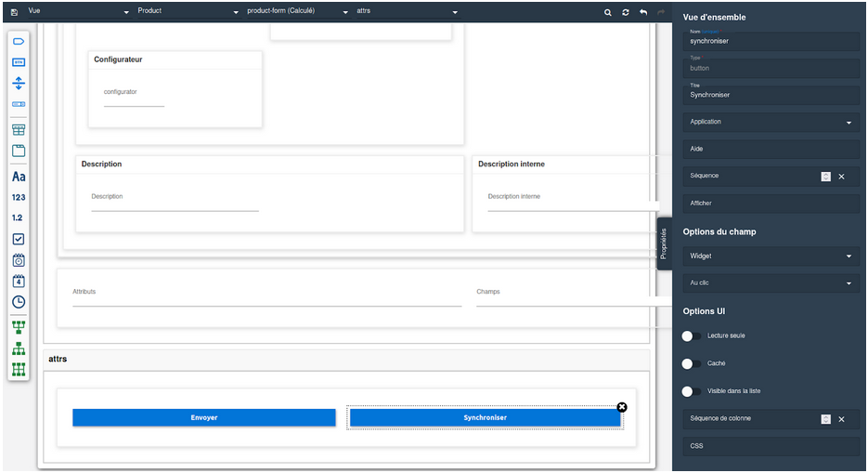The width and height of the screenshot is (868, 473).
Task: Toggle 'Visible dans la liste' switch
Action: coord(692,391)
